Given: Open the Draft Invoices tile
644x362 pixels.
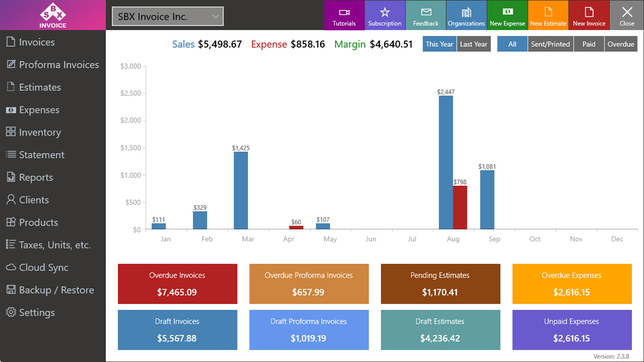Looking at the screenshot, I should click(x=178, y=330).
